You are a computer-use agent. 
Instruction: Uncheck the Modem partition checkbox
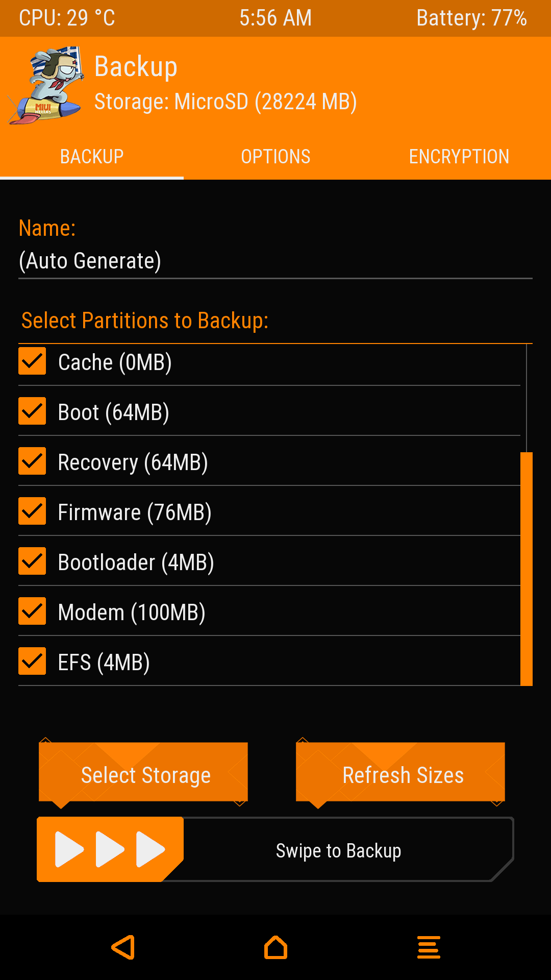(x=32, y=611)
